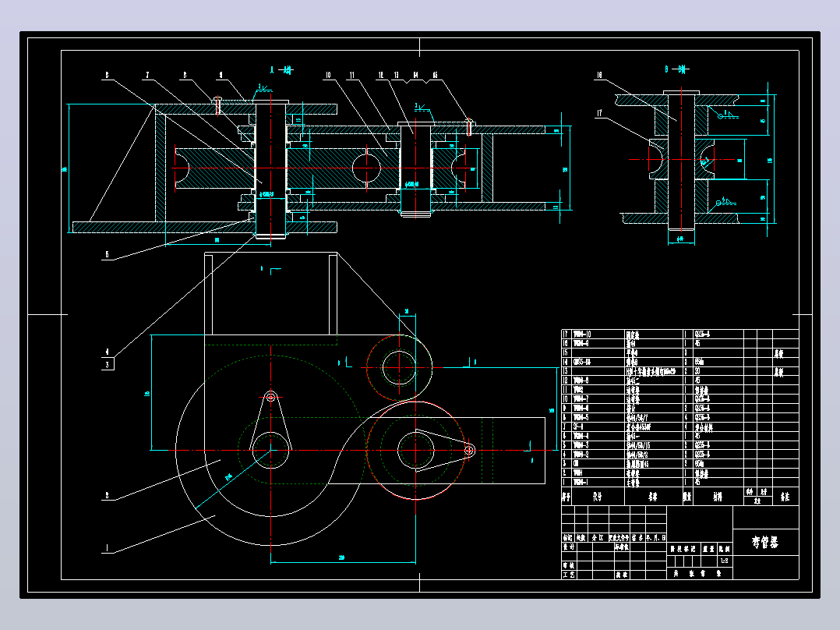Select parts list row 17
The image size is (840, 630).
[679, 334]
